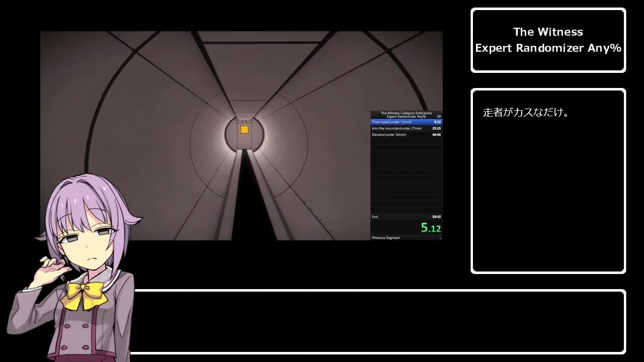
Task: Click the "End" split label
Action: coord(375,217)
